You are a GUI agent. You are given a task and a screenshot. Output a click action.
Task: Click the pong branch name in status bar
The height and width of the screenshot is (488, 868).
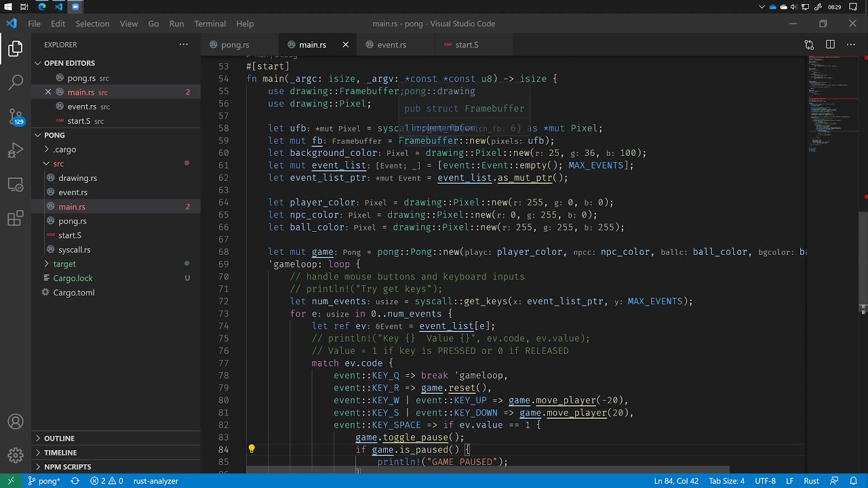[43, 481]
